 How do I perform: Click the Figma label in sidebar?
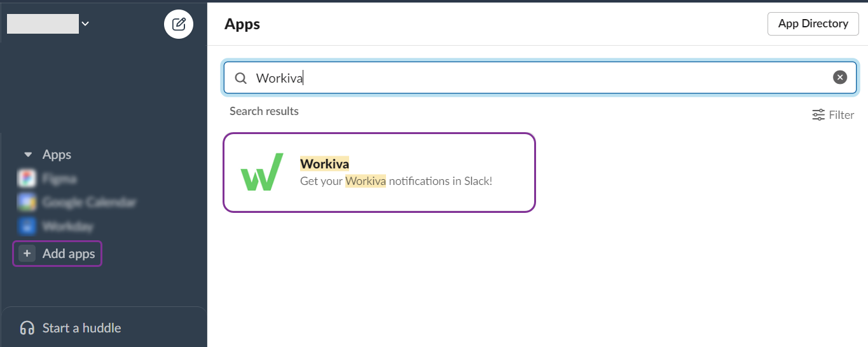pyautogui.click(x=59, y=179)
